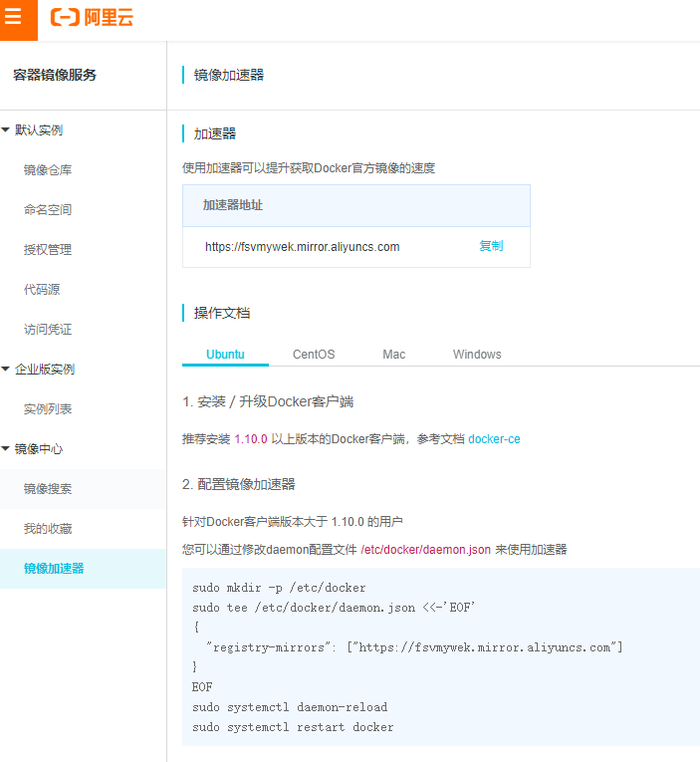Viewport: 700px width, 762px height.
Task: Switch to the Windows tab
Action: tap(477, 355)
